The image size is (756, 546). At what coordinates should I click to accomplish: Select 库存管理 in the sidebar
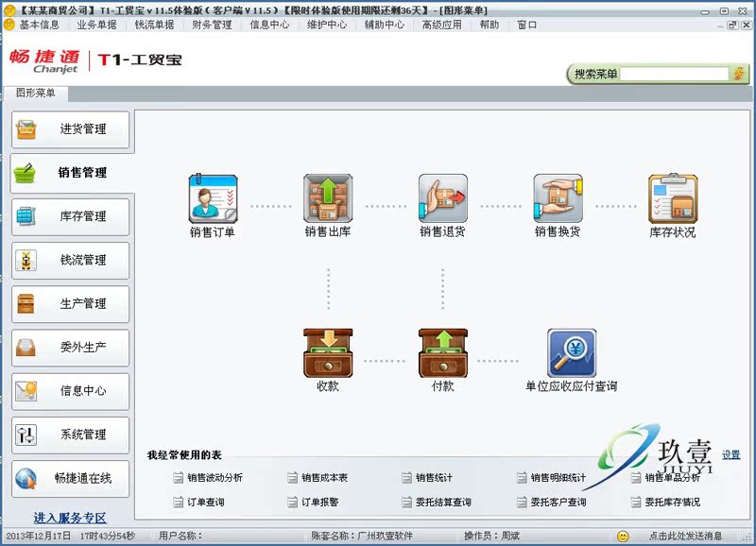tap(70, 216)
